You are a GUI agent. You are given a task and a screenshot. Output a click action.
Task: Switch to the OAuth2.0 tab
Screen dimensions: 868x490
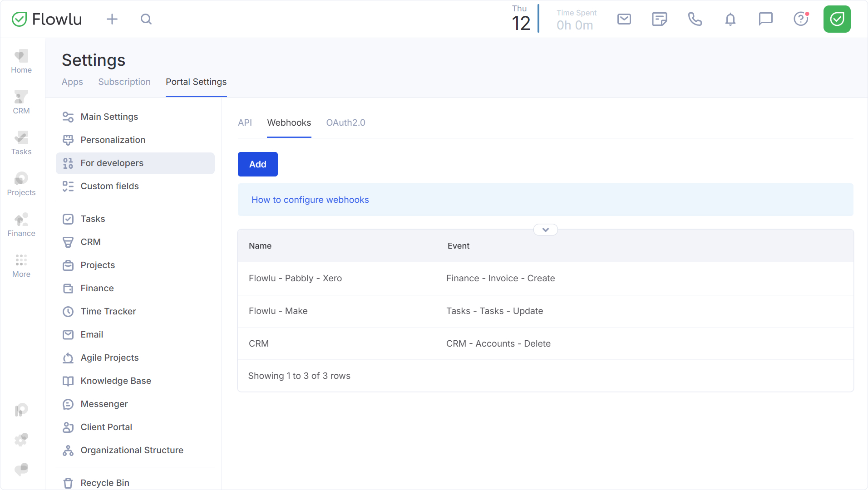345,122
